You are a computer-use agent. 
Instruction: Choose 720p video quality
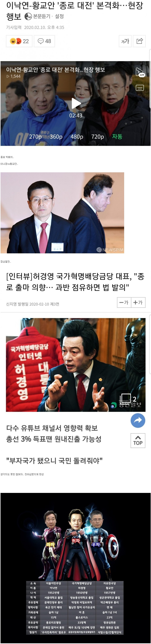[x=98, y=137]
